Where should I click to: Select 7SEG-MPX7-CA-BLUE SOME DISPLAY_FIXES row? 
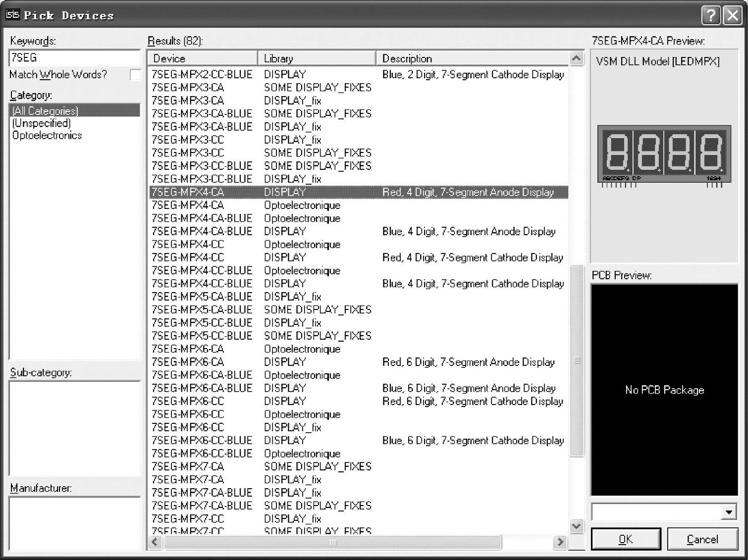click(359, 506)
